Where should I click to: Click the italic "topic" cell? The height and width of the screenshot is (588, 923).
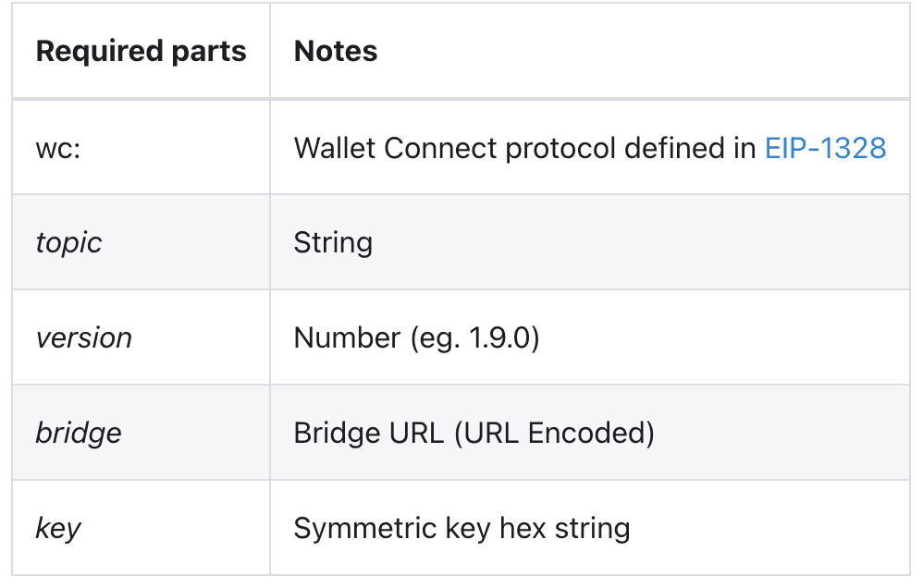point(68,243)
